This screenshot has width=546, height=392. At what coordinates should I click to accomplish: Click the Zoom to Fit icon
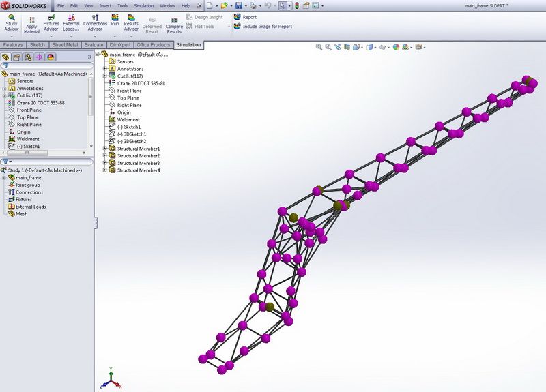tap(319, 47)
